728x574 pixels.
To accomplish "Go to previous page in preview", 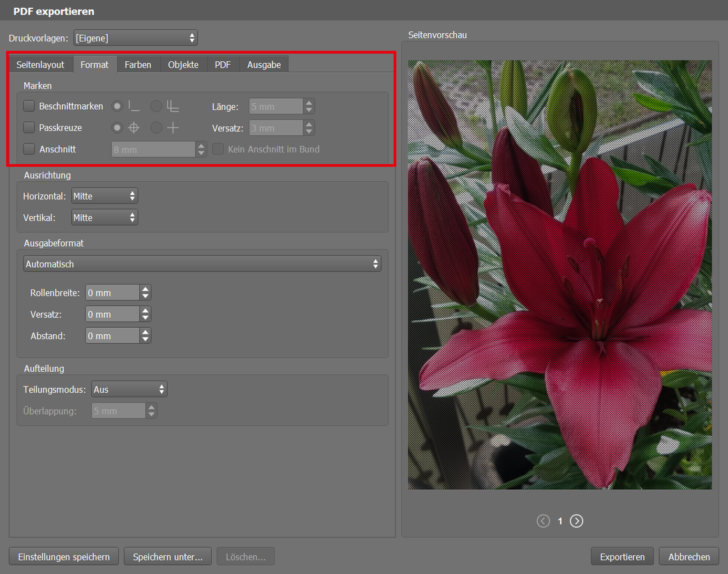I will point(543,521).
